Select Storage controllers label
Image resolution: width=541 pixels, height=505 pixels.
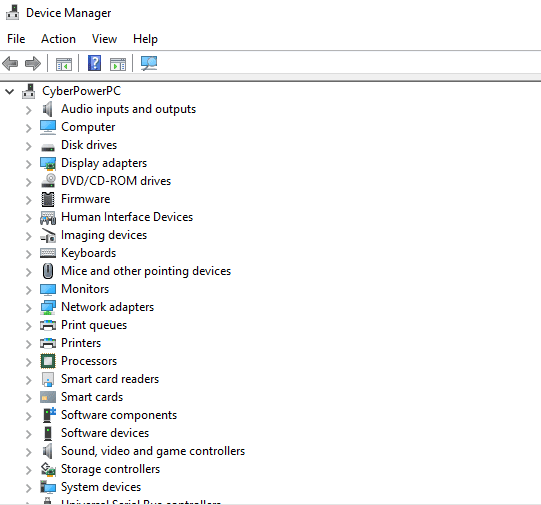click(110, 469)
